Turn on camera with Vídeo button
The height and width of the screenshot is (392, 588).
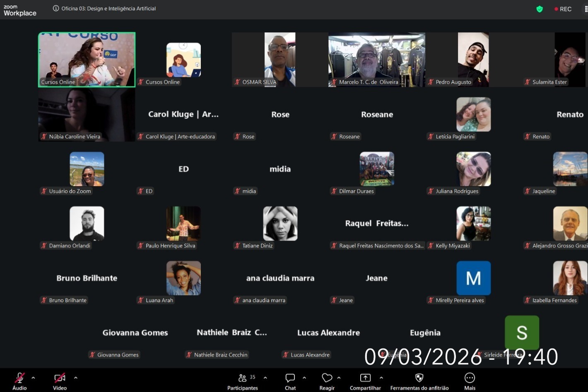[x=60, y=381]
